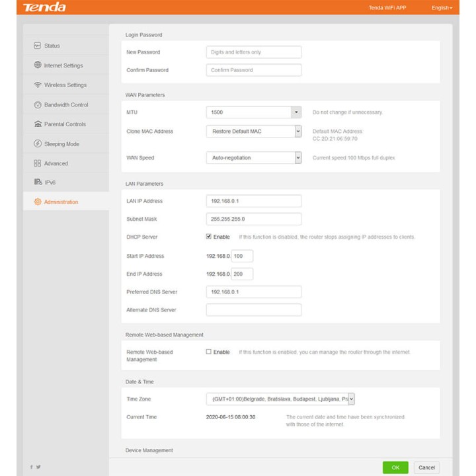Disable the DHCP Server Enable checkbox

tap(208, 237)
